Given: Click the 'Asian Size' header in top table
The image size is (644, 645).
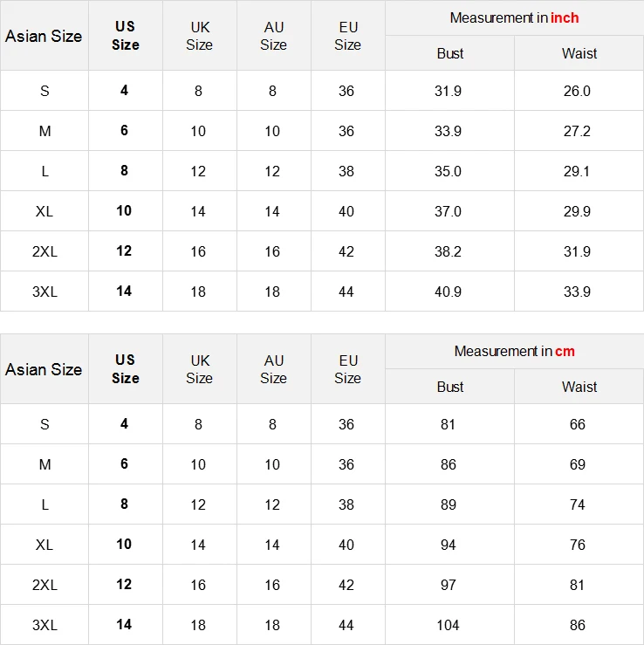Looking at the screenshot, I should [44, 36].
